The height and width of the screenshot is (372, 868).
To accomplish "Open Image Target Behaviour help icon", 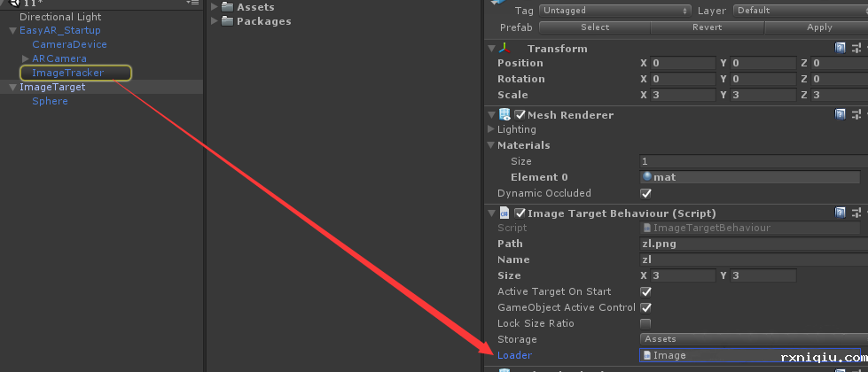I will coord(840,213).
